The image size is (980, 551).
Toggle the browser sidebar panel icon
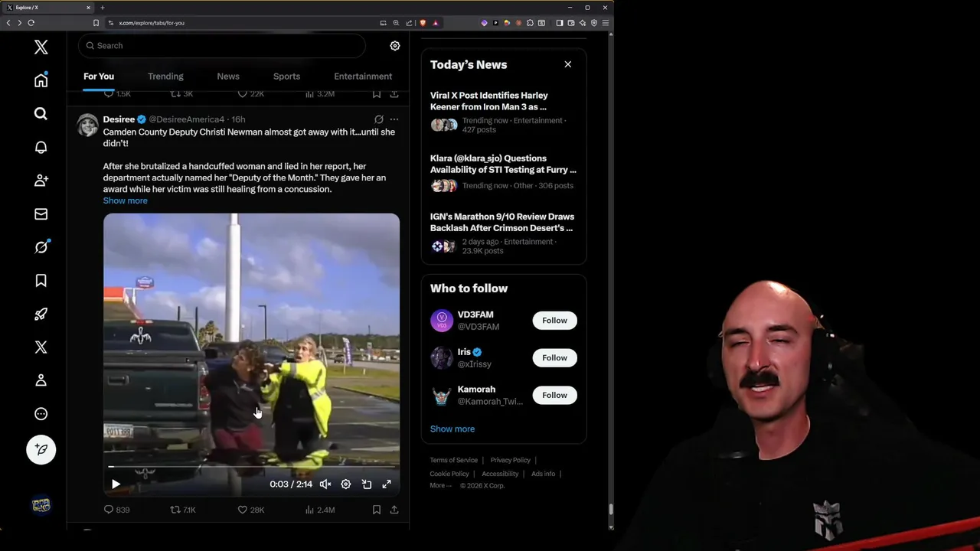[560, 23]
